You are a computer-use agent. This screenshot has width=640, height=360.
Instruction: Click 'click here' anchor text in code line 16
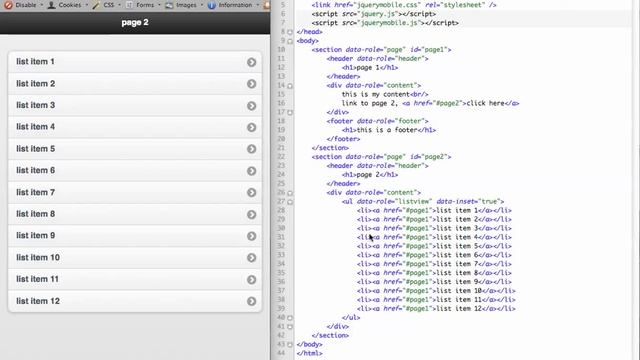[485, 103]
